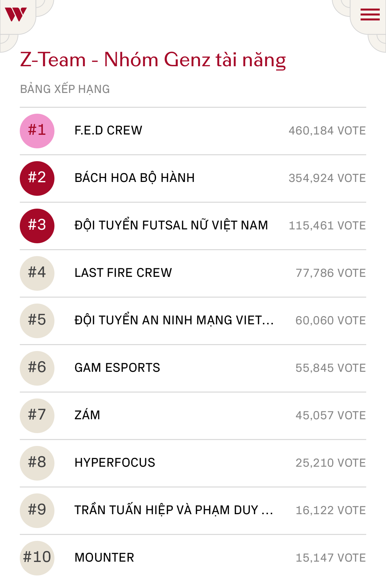Open the hamburger menu
The image size is (386, 588).
point(370,15)
